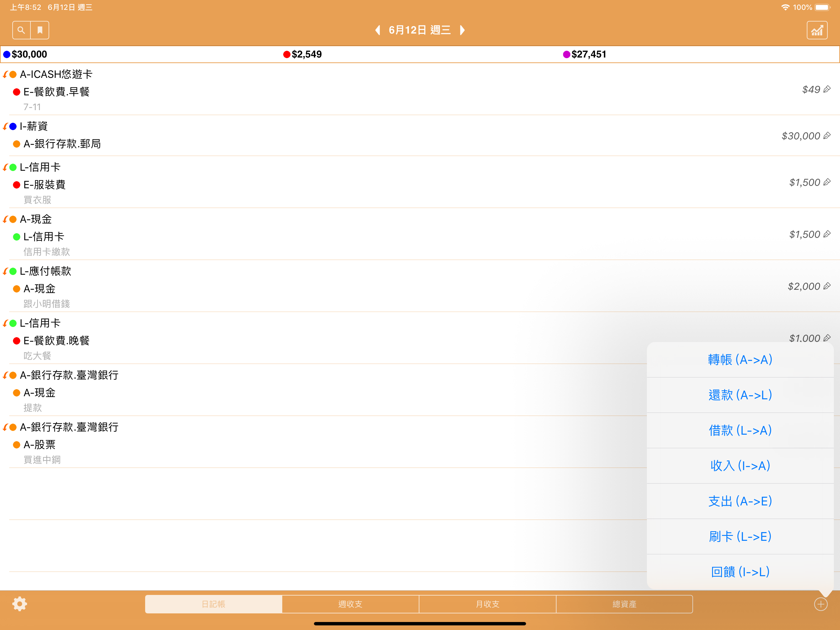The height and width of the screenshot is (630, 840).
Task: Select 還款 (A->L) from the popup menu
Action: click(x=740, y=395)
